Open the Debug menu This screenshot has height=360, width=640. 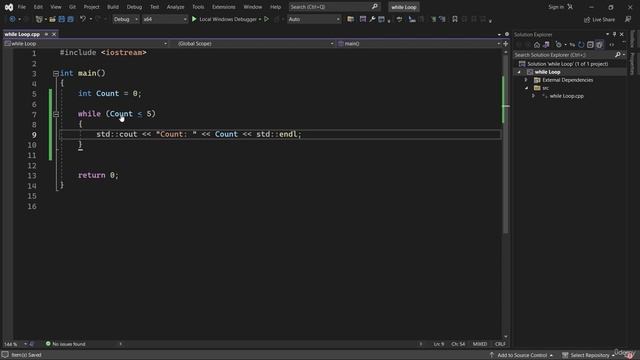[134, 7]
